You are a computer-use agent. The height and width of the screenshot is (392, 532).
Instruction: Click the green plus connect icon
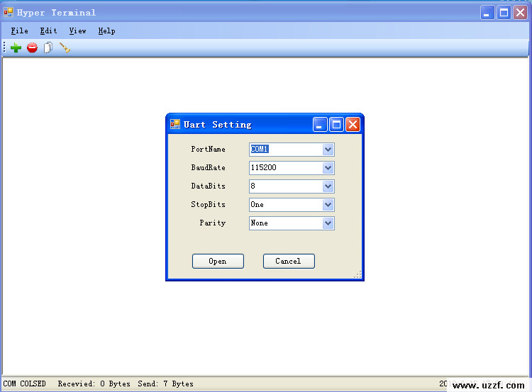pos(16,47)
